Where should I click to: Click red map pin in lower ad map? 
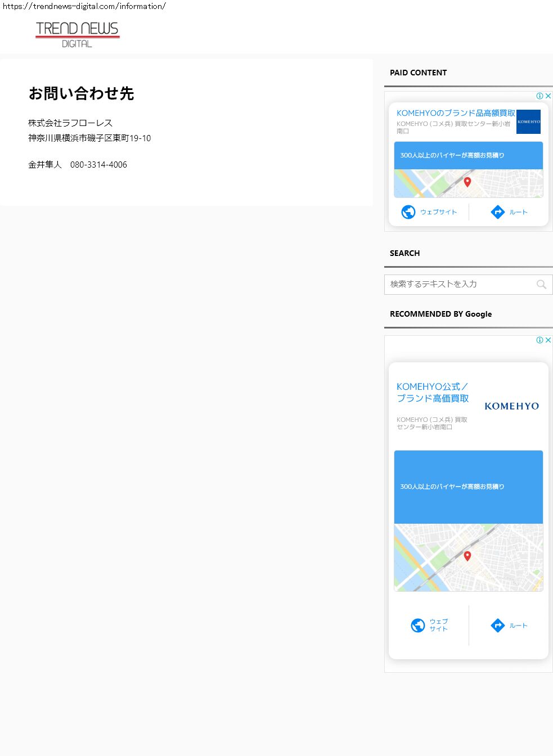pyautogui.click(x=467, y=556)
